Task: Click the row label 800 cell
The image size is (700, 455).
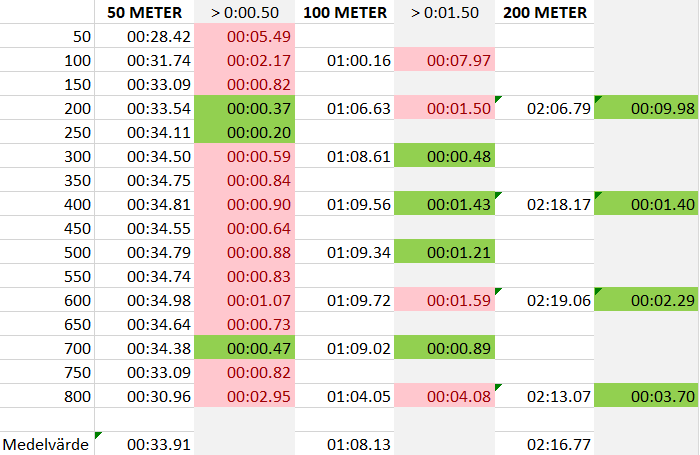Action: [47, 396]
